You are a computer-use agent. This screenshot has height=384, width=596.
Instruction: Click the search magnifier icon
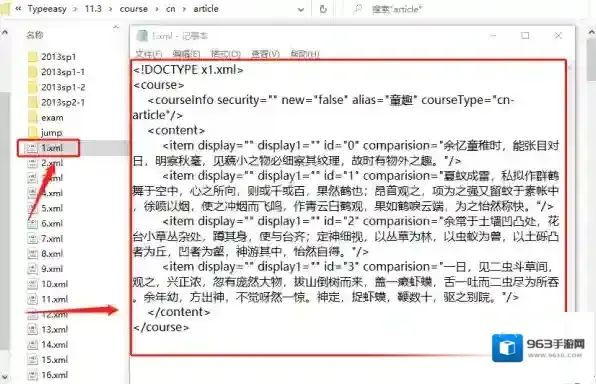click(358, 9)
